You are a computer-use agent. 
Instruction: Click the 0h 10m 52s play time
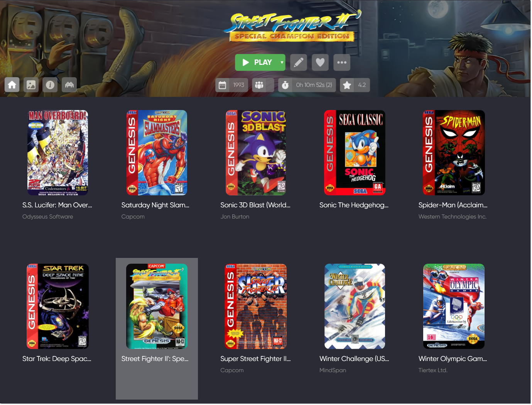point(314,85)
